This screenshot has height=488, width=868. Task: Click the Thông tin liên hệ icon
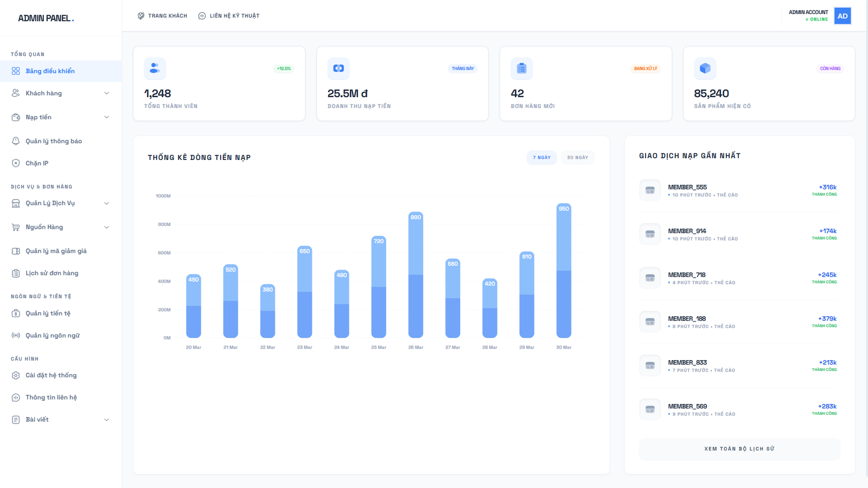tap(16, 397)
